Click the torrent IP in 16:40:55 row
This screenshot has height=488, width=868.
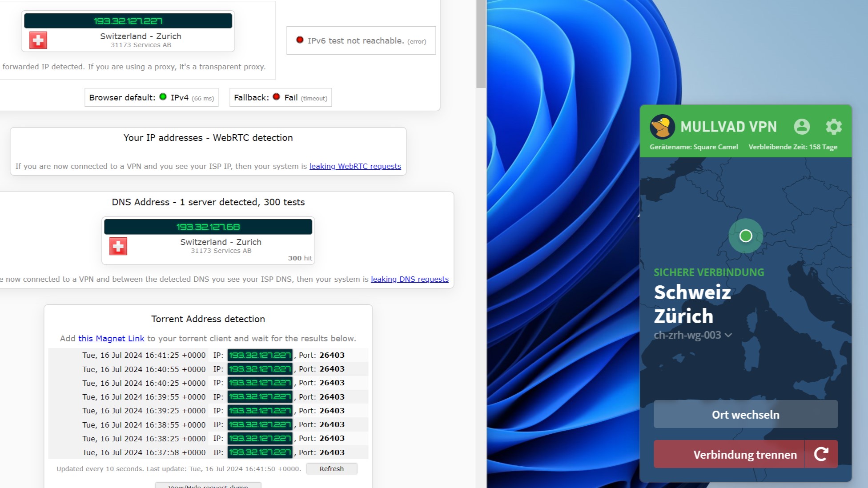point(260,369)
